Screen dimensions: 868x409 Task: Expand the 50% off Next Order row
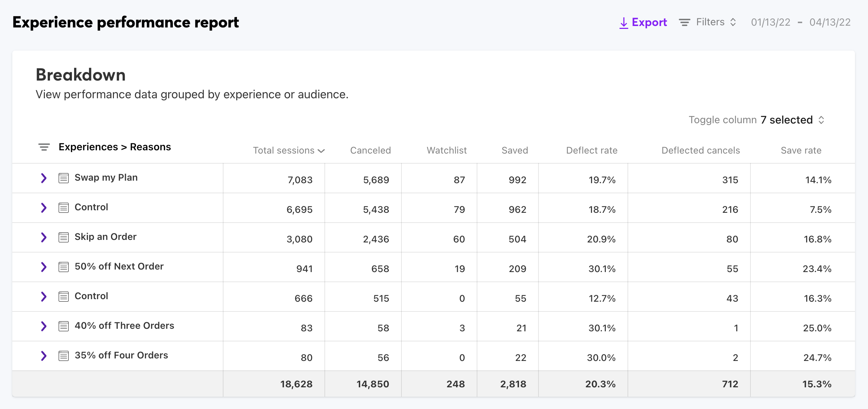click(x=44, y=267)
